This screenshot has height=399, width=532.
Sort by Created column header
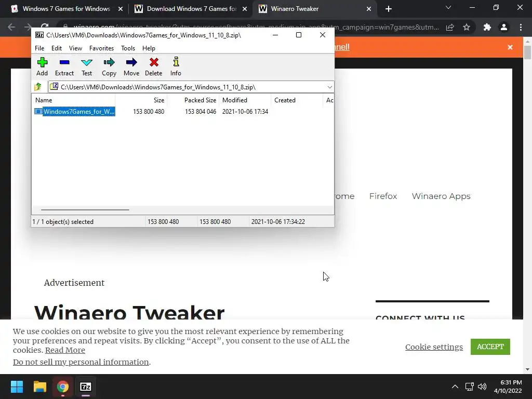[297, 100]
